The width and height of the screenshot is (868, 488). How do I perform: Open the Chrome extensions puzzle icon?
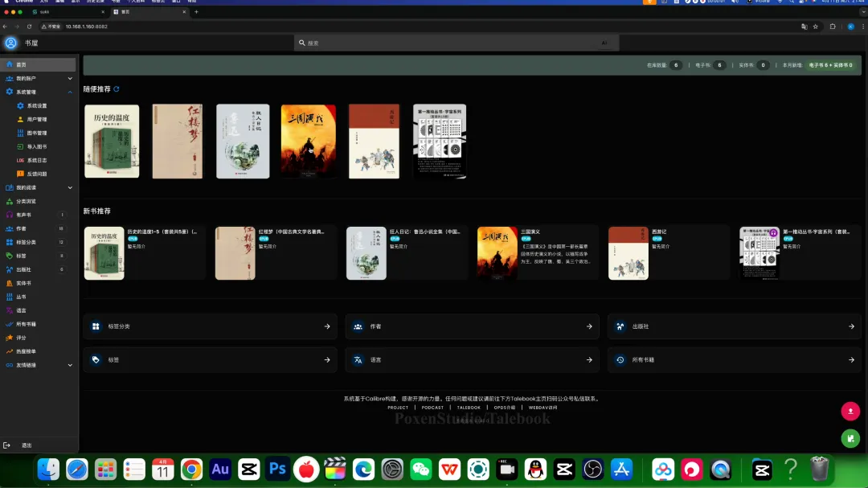[833, 27]
